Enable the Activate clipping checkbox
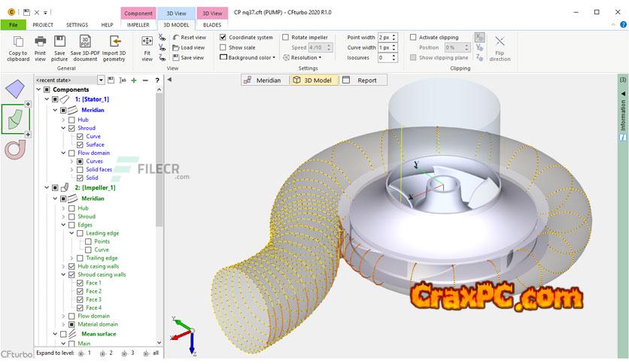629x364 pixels. click(x=413, y=38)
